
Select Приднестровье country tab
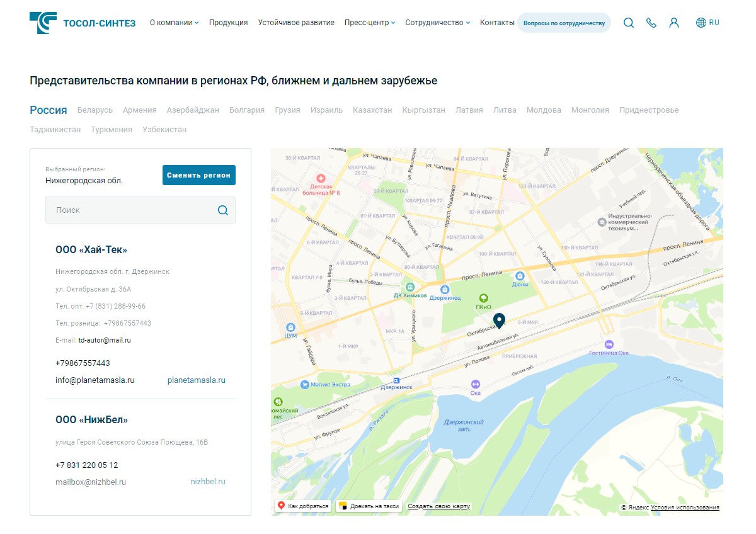(x=649, y=110)
